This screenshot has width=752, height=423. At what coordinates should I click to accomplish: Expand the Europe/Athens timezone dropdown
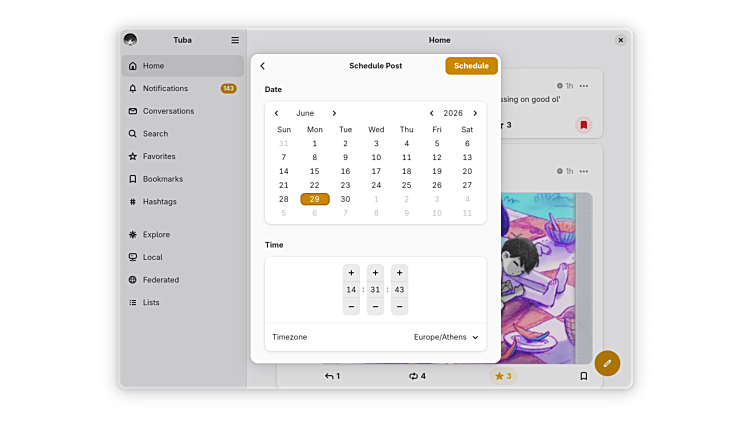tap(446, 337)
